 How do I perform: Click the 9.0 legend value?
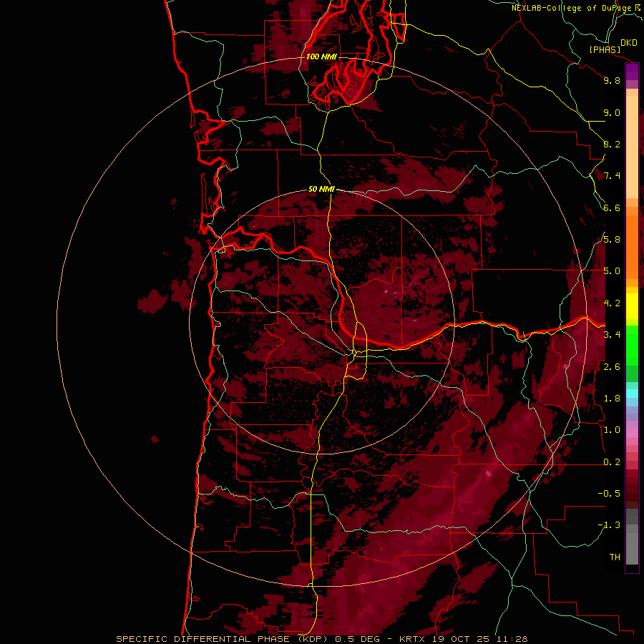tap(612, 112)
